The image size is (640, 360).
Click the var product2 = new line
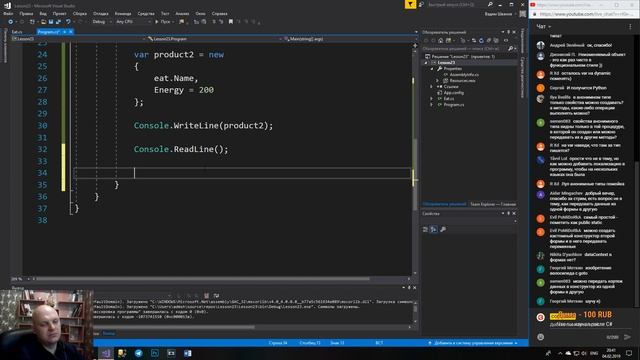pyautogui.click(x=179, y=54)
